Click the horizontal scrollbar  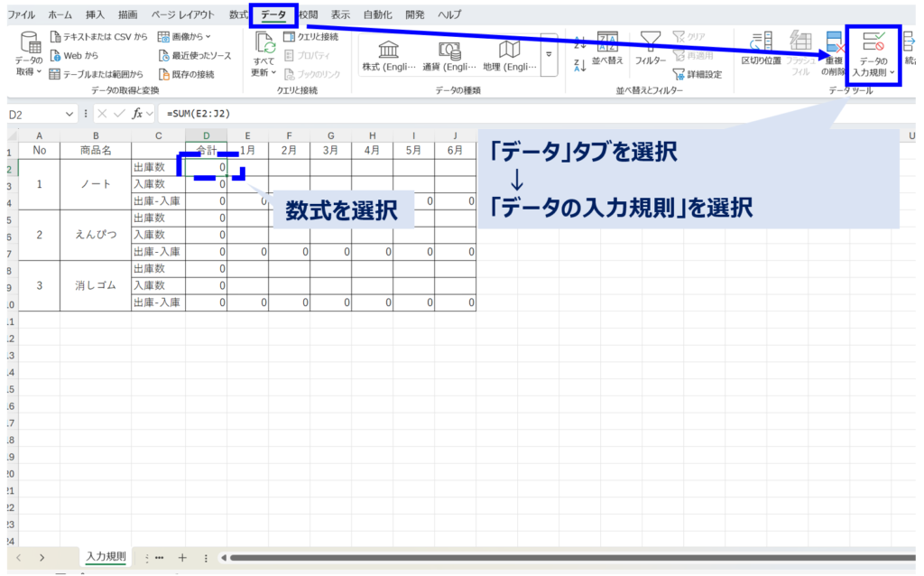tap(571, 558)
